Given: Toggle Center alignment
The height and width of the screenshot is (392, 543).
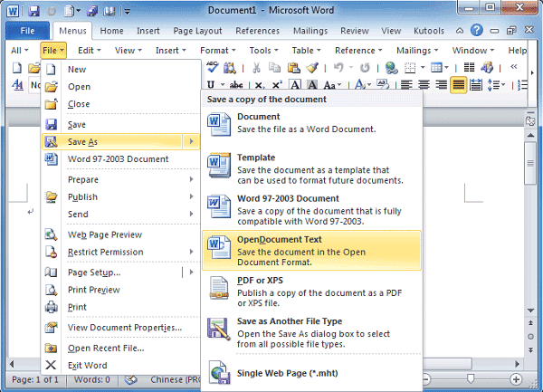Looking at the screenshot, I should coord(424,85).
